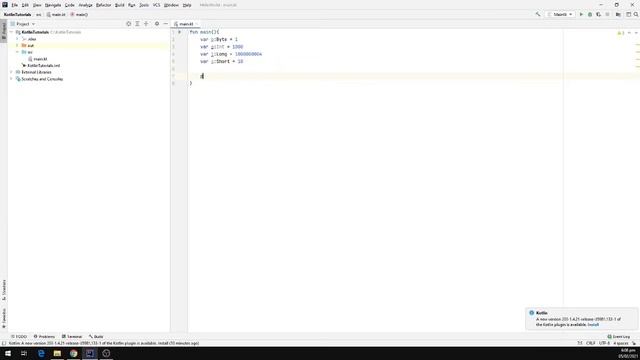Click CRLF line separator in status bar
The height and width of the screenshot is (360, 640).
[590, 343]
